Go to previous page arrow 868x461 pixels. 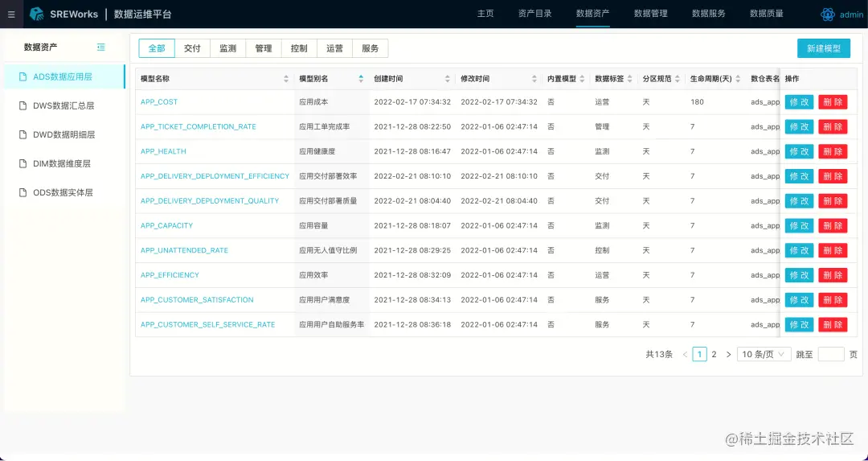pos(686,355)
